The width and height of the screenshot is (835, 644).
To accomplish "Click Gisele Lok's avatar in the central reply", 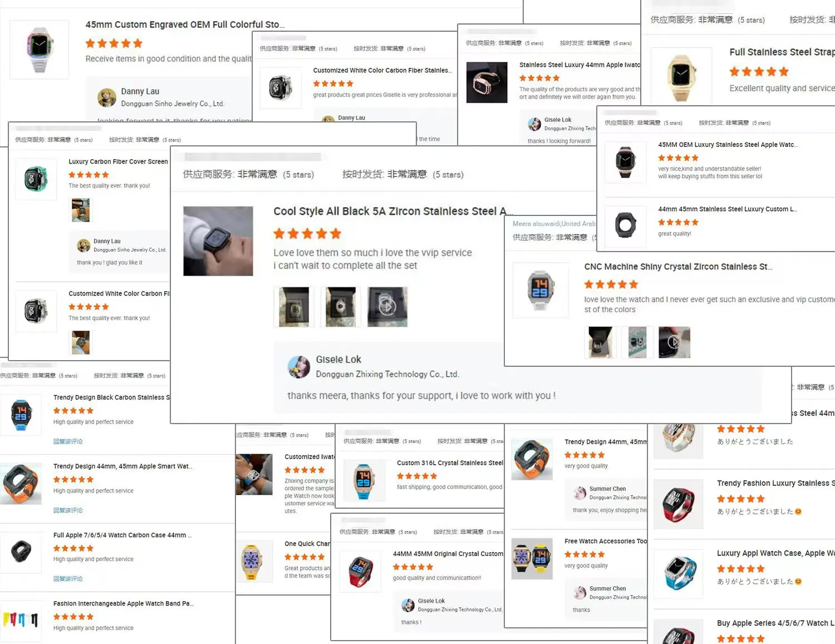I will [299, 367].
